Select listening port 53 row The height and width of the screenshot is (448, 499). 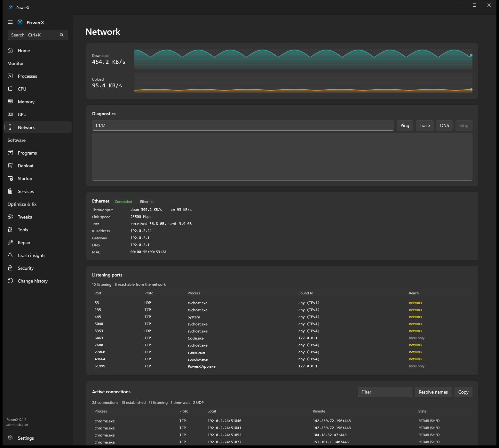click(282, 303)
